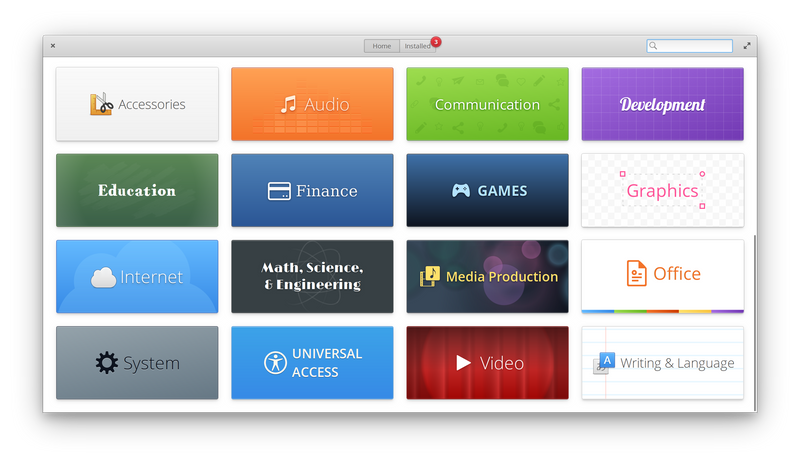Focus the search field
The height and width of the screenshot is (463, 800).
(x=689, y=46)
